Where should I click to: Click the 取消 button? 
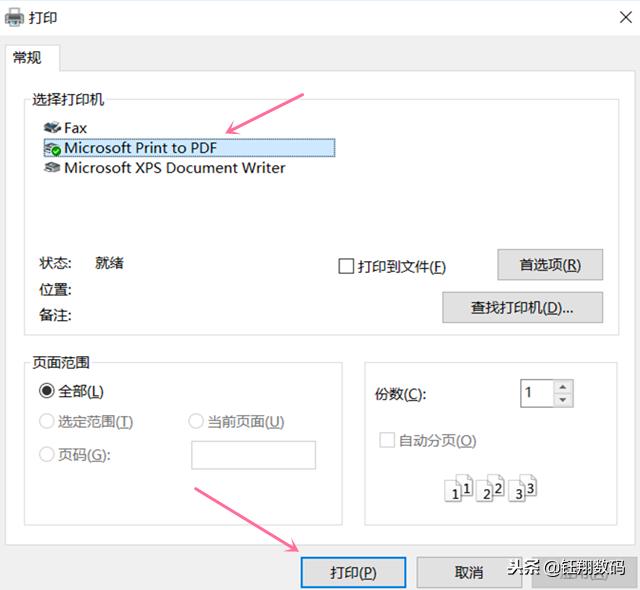[x=469, y=572]
